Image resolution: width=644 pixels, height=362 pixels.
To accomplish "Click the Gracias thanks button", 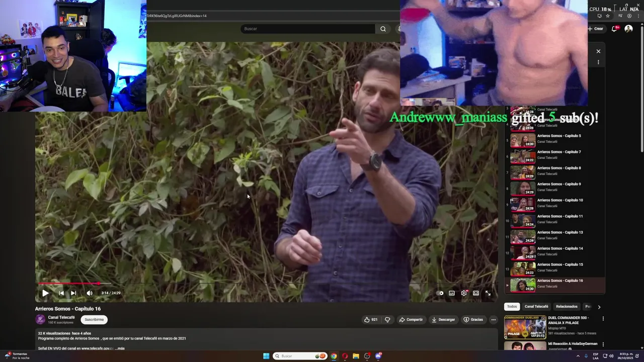I will 473,320.
